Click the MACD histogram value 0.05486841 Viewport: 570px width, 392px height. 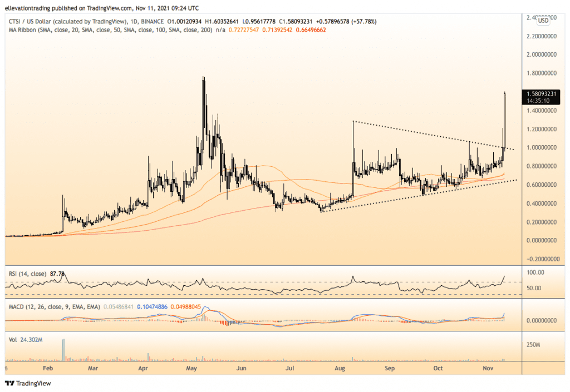pyautogui.click(x=119, y=307)
